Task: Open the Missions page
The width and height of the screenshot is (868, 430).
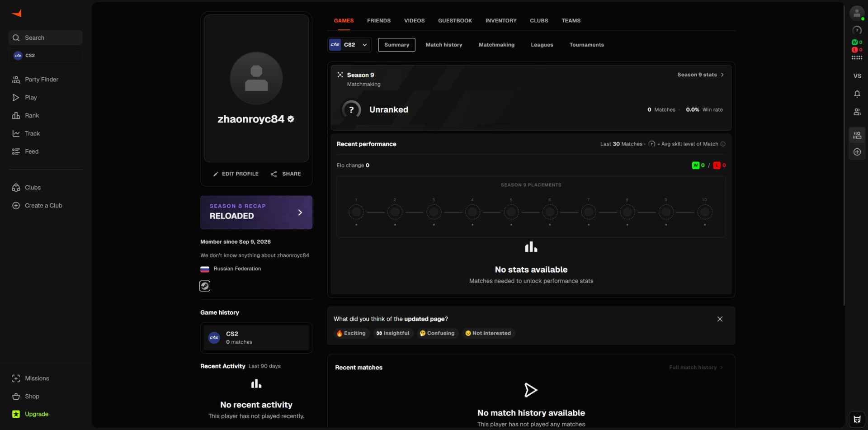Action: pyautogui.click(x=37, y=378)
